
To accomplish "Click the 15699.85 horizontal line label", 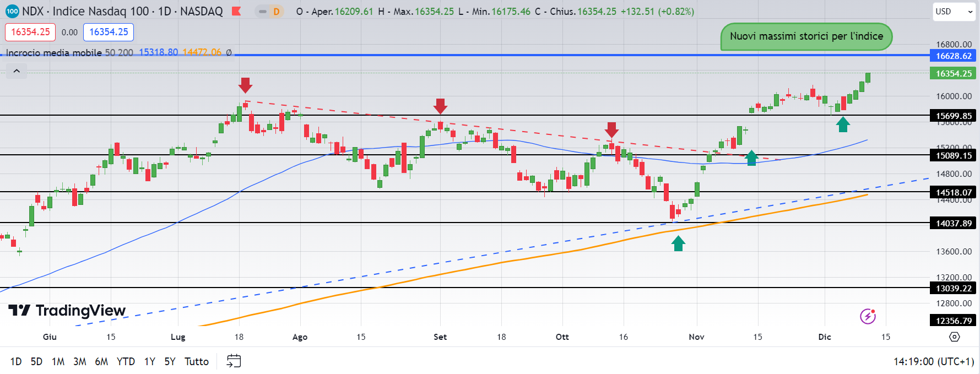I will click(954, 116).
